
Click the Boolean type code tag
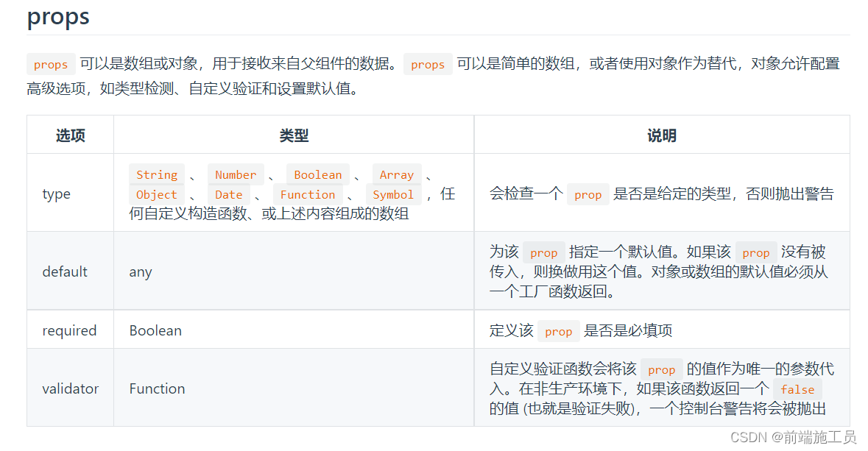point(317,174)
